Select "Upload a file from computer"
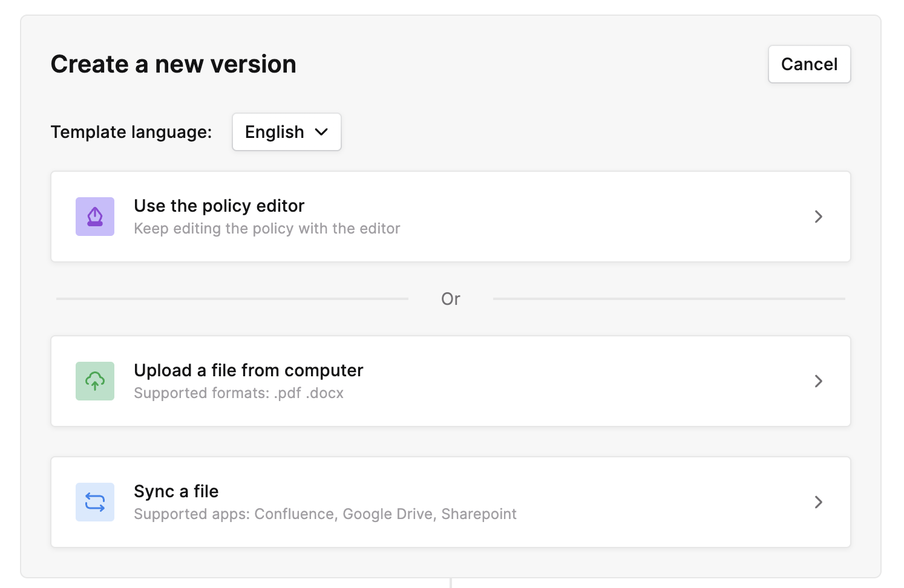The image size is (904, 588). tap(451, 381)
